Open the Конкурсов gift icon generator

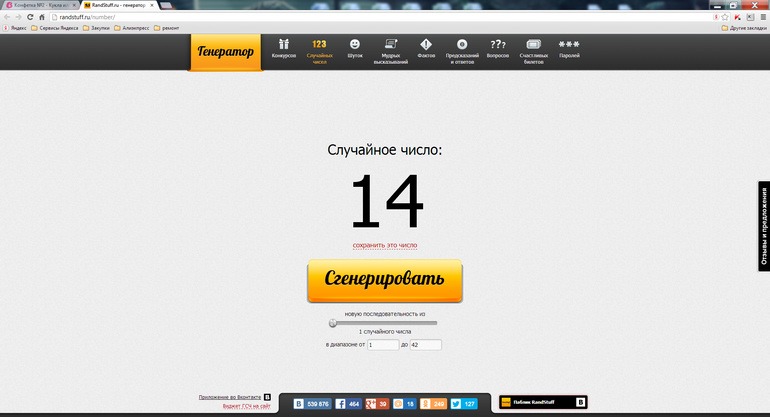click(x=283, y=49)
